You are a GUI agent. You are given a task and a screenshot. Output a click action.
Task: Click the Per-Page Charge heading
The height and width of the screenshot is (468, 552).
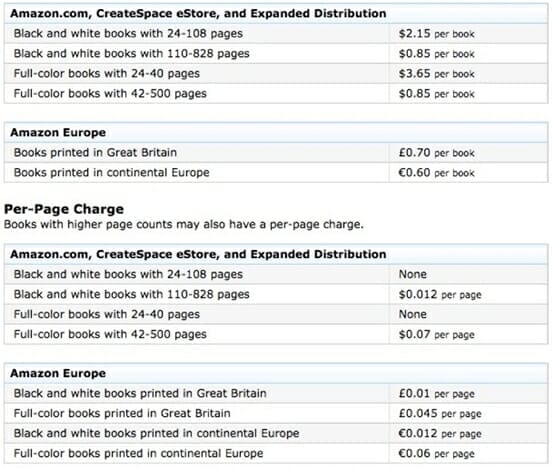(64, 209)
